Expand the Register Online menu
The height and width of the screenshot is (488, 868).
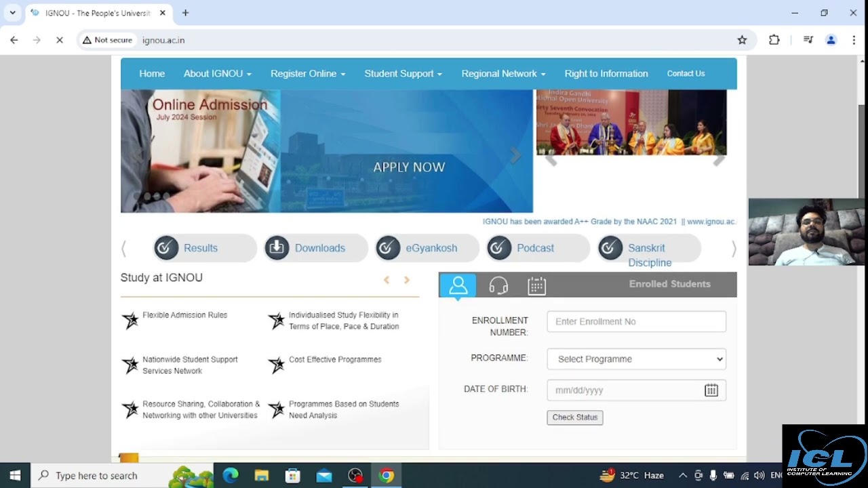click(308, 74)
